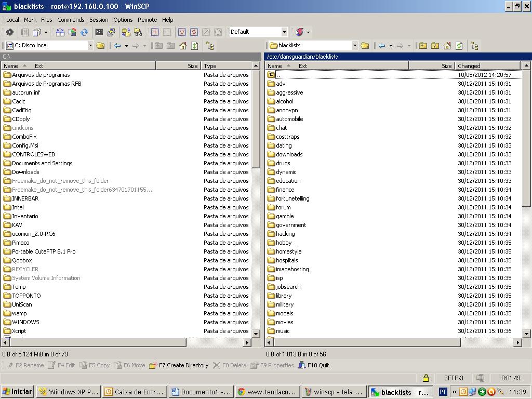Open the Local menu
This screenshot has height=399, width=532.
click(x=12, y=20)
